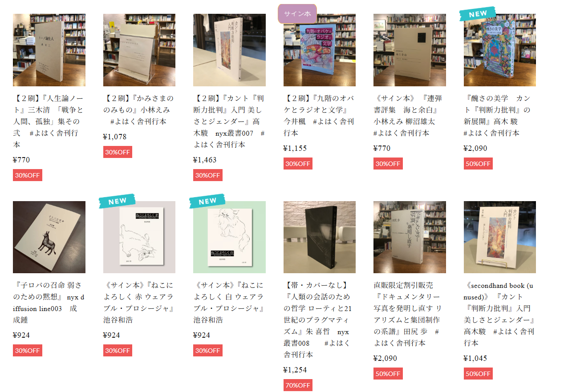Click the サイン本 purple badge
The height and width of the screenshot is (392, 568).
(297, 13)
